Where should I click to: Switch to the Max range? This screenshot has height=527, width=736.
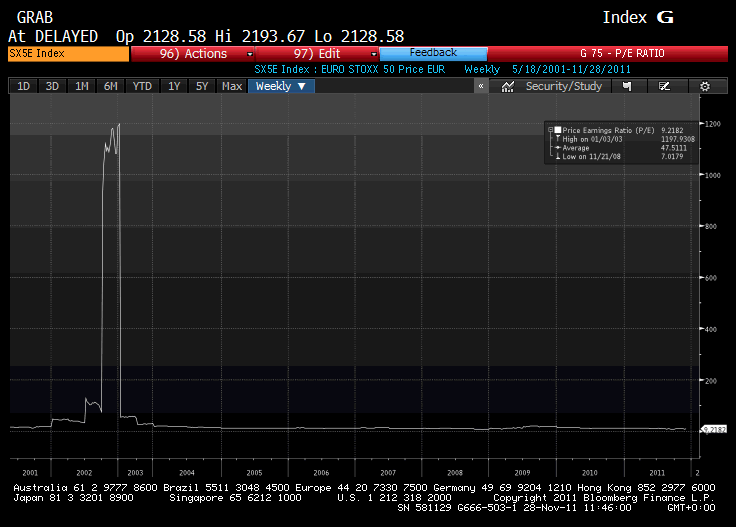click(x=232, y=86)
